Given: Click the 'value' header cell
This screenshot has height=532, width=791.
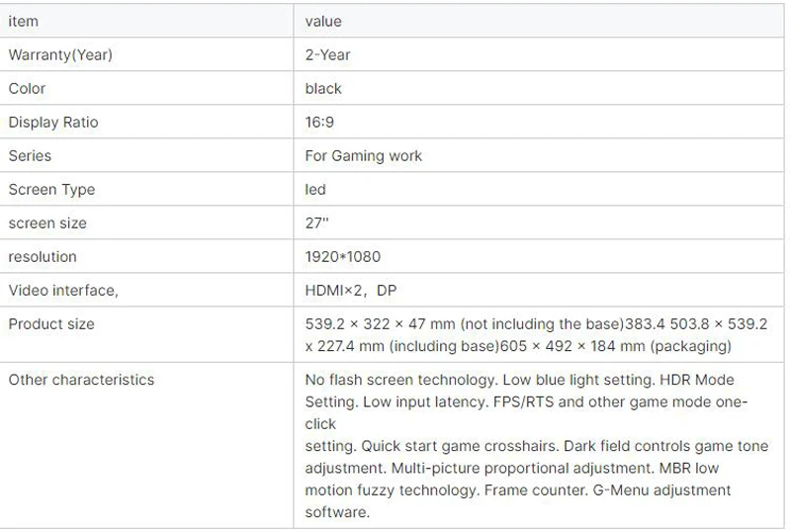Looking at the screenshot, I should 323,21.
